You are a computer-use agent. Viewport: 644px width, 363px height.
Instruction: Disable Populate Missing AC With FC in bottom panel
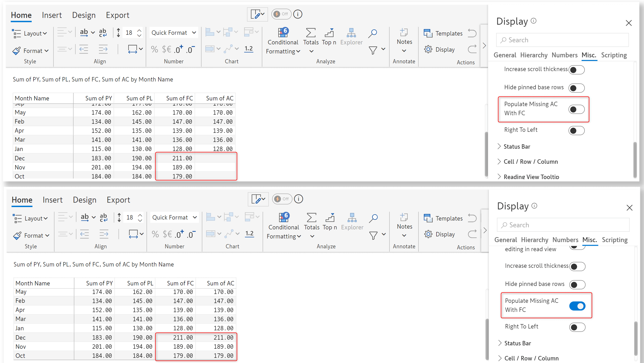point(577,306)
